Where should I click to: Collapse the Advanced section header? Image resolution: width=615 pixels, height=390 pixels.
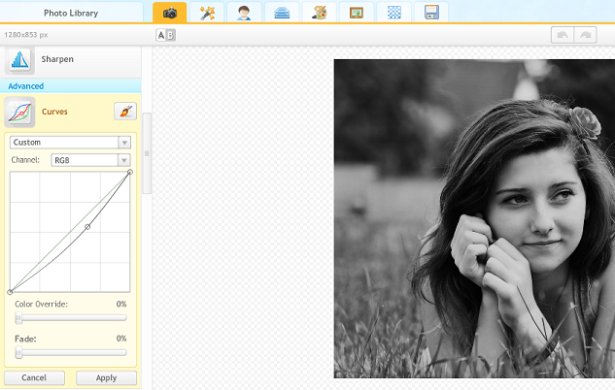(71, 86)
